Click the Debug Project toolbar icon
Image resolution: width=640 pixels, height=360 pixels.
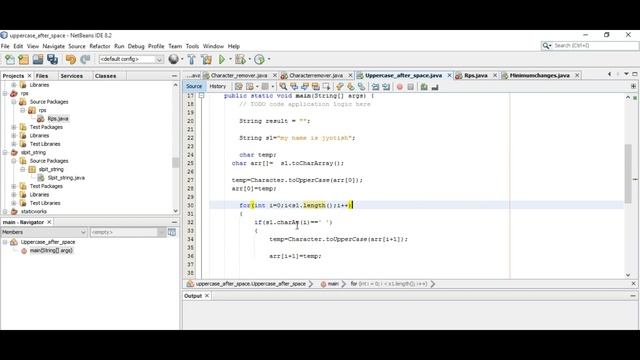tap(240, 59)
